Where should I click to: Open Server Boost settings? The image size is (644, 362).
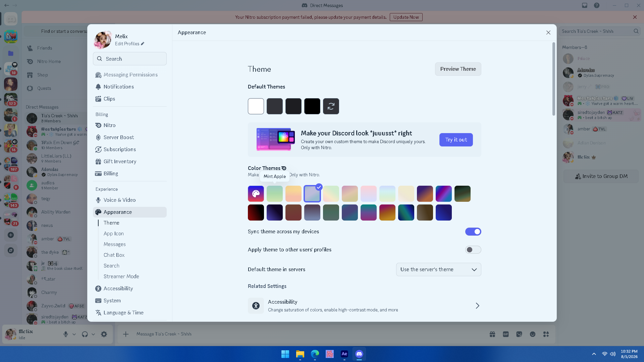pyautogui.click(x=129, y=137)
